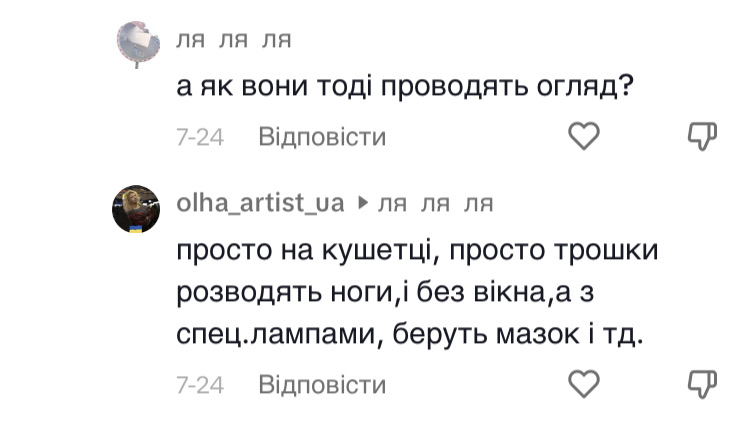Reply to the comment 'а як вони тоді проводять огляд?'
The width and height of the screenshot is (750, 421).
[322, 137]
